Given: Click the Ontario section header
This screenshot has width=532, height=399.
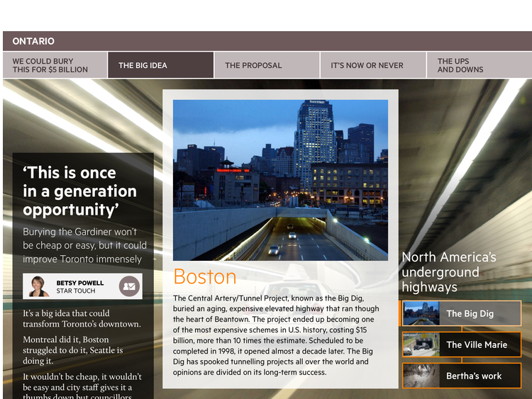Looking at the screenshot, I should [267, 41].
